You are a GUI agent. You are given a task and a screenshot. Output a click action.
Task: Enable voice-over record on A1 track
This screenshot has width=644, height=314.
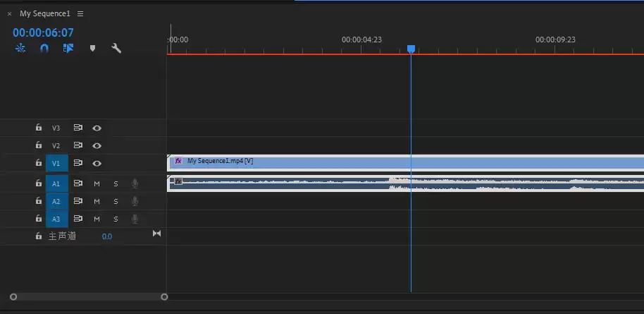135,183
